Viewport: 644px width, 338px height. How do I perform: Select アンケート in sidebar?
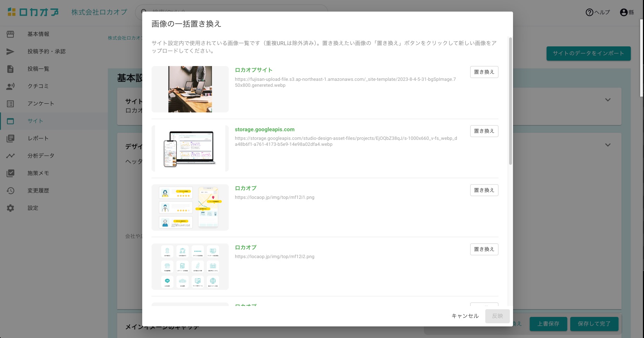(x=54, y=104)
